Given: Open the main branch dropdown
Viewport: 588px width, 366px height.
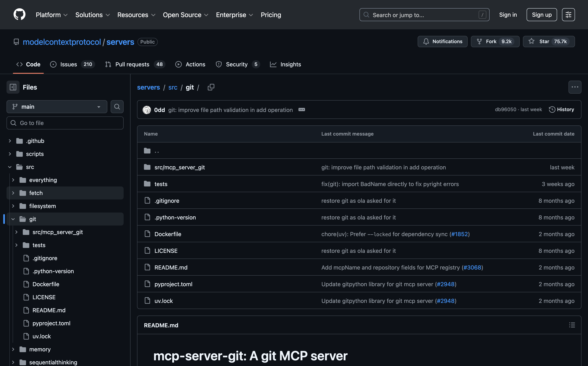Looking at the screenshot, I should 57,107.
